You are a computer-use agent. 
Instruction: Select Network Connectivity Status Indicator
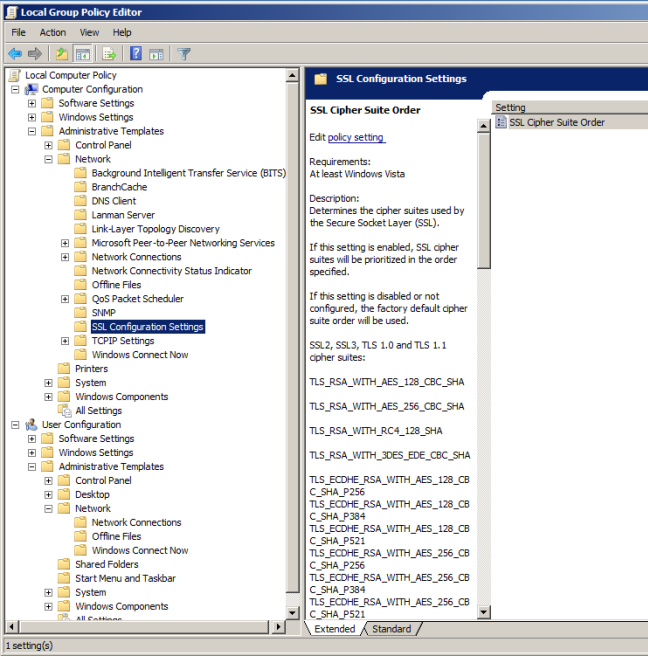[x=172, y=271]
